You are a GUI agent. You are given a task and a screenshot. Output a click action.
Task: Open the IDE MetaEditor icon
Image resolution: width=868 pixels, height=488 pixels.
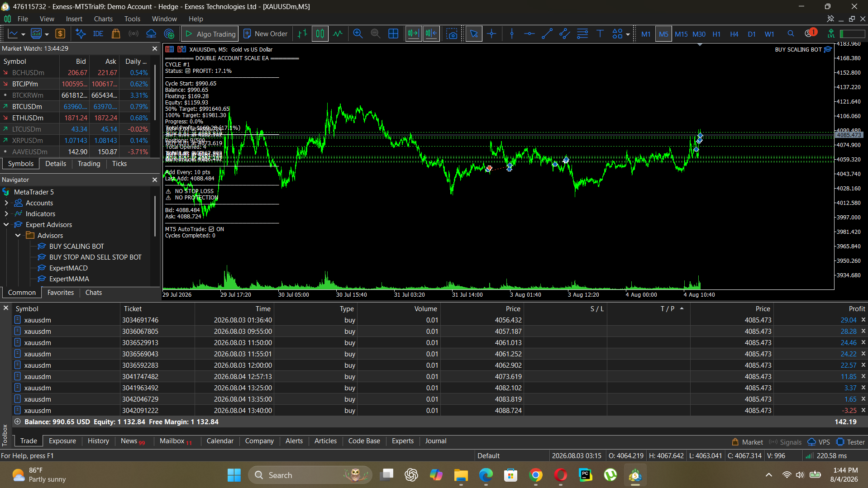tap(98, 34)
